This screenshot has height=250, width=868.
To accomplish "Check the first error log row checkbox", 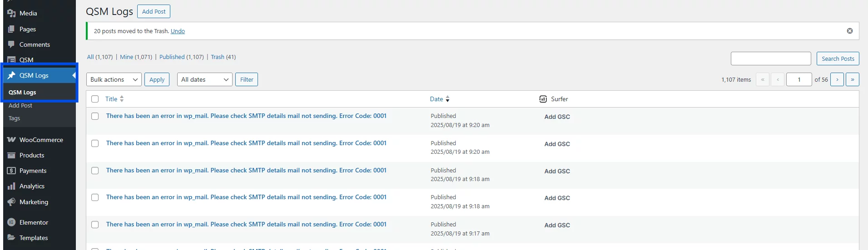I will 95,116.
